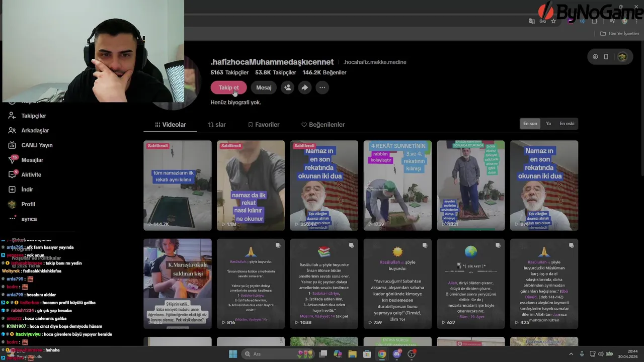Viewport: 644px width, 362px height.
Task: Click the Takipçiler person icon in the sidebar
Action: click(12, 116)
